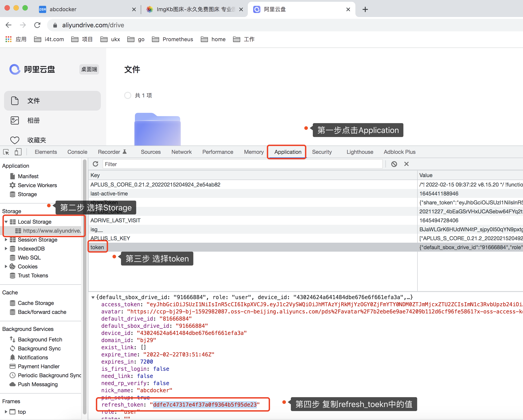Open Payment Handler item
523x420 pixels.
pyautogui.click(x=39, y=366)
